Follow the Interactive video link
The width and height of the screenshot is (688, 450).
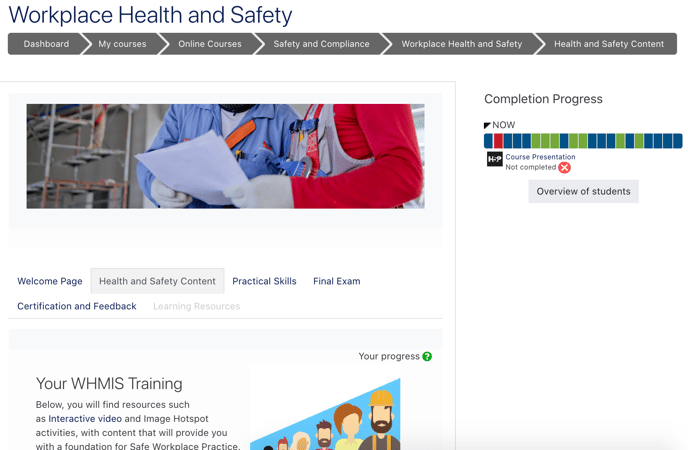click(x=85, y=419)
